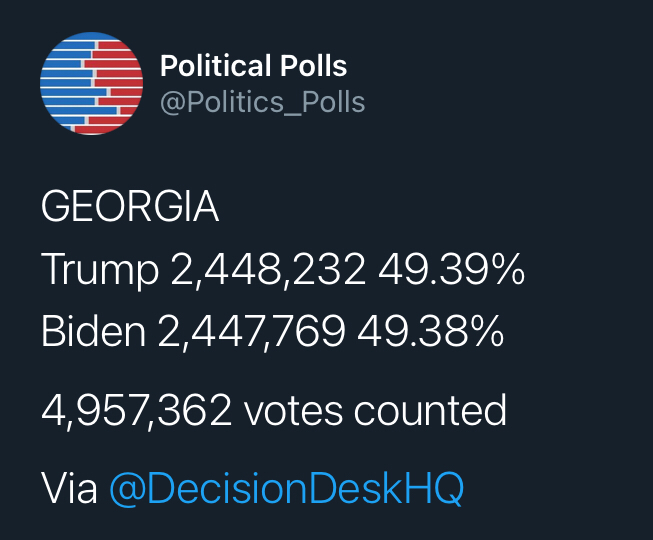Click the word Polls in display name

coord(313,66)
